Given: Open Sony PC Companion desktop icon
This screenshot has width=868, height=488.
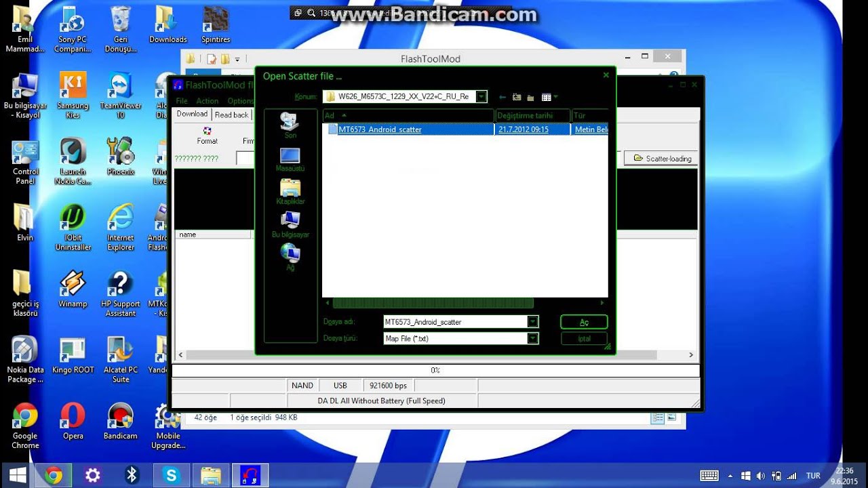Looking at the screenshot, I should pos(73,30).
